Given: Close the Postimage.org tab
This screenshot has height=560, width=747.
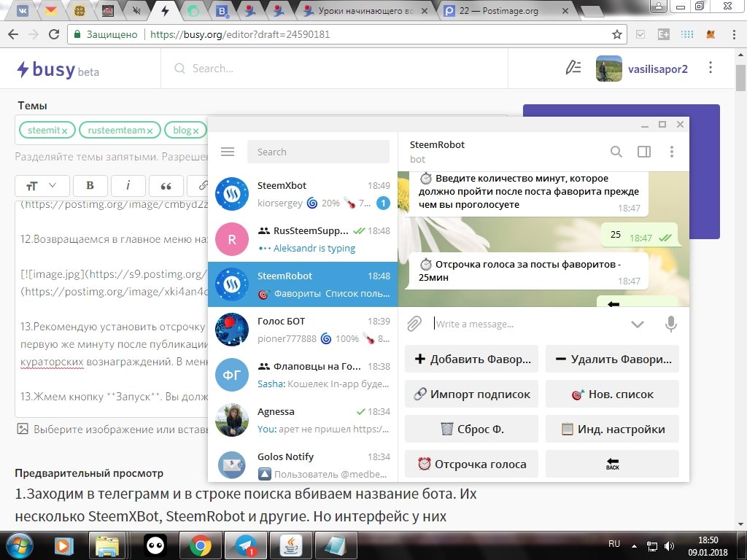Looking at the screenshot, I should pos(565,10).
